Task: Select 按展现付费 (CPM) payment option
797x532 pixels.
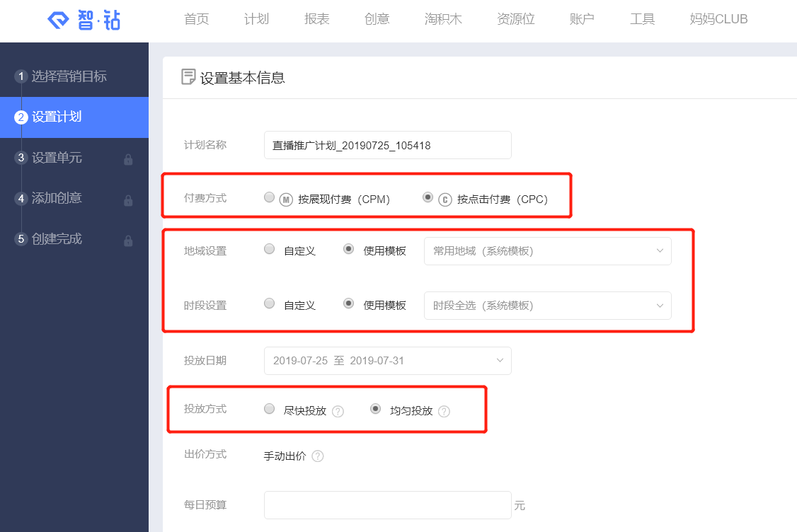Action: point(269,198)
